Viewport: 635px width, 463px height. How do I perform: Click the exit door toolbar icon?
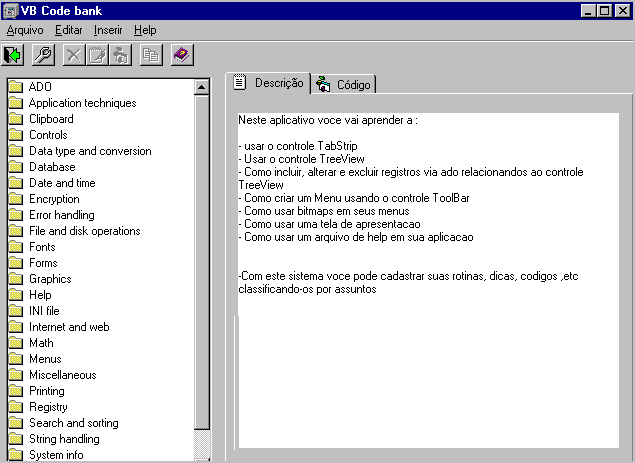[x=13, y=55]
